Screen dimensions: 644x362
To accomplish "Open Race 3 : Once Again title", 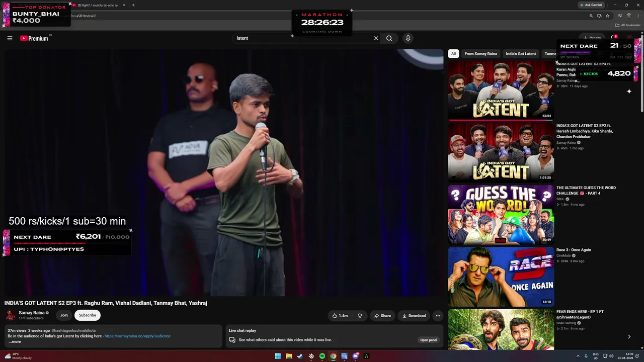I will pos(574,250).
